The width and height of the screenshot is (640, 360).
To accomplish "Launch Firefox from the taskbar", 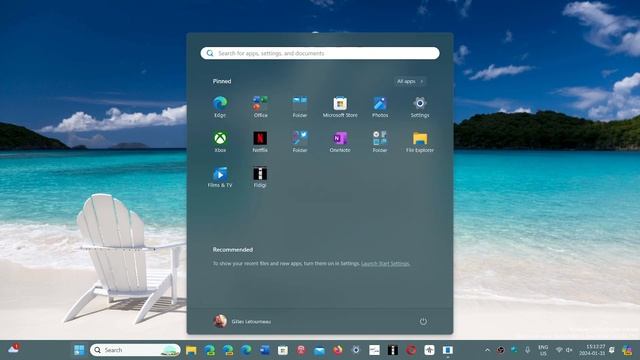I will (x=338, y=350).
